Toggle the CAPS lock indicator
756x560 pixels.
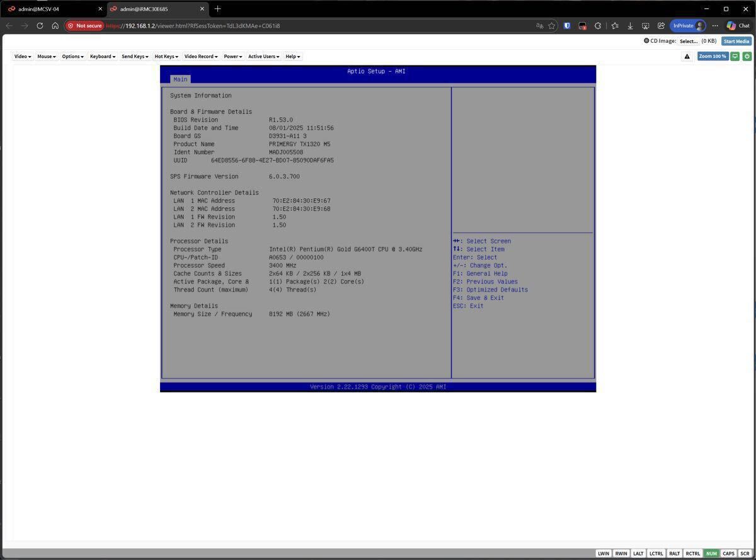pos(728,553)
